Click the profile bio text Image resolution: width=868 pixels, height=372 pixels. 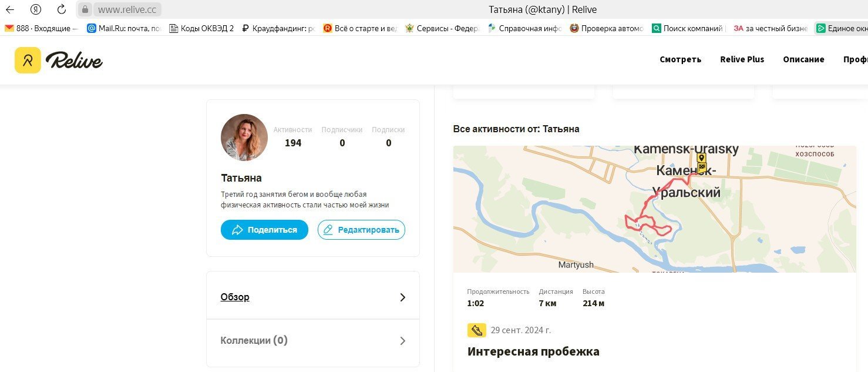(x=305, y=200)
